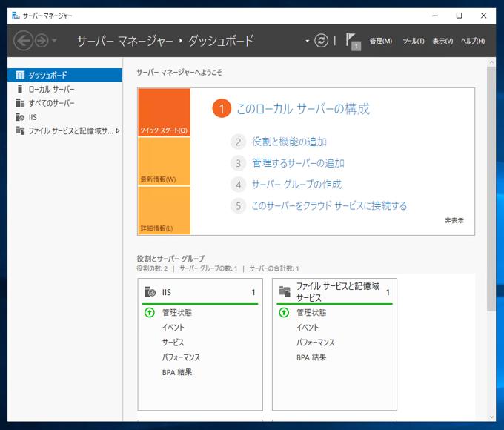Viewport: 504px width, 430px height.
Task: Select ローカル サーバー in the sidebar
Action: point(65,89)
